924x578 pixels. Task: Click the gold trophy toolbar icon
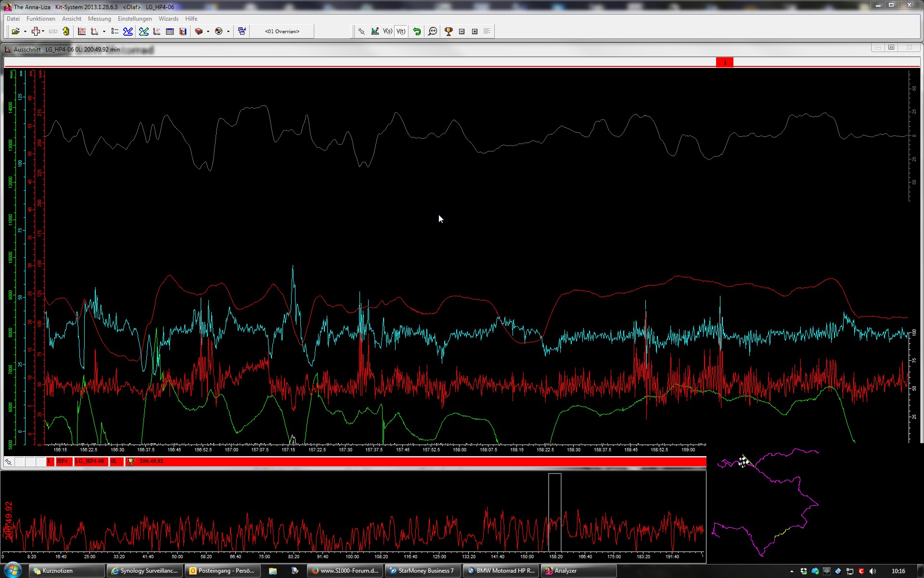pos(448,31)
